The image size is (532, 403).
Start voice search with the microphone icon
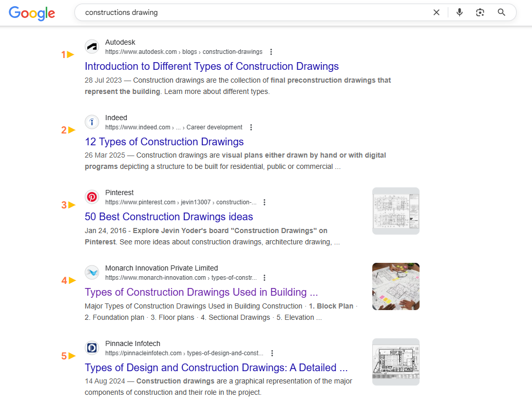click(460, 12)
